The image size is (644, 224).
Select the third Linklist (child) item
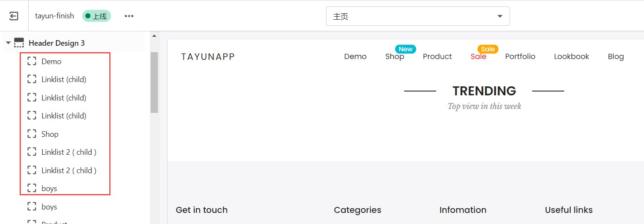click(64, 115)
